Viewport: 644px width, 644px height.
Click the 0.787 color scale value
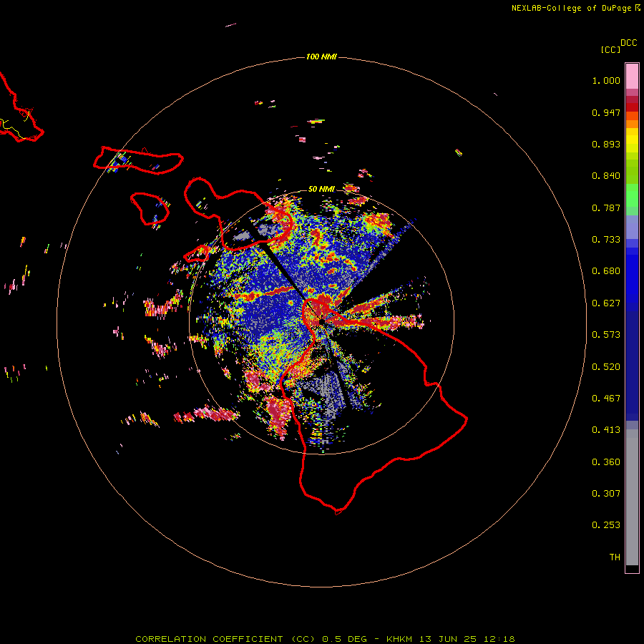click(x=606, y=208)
